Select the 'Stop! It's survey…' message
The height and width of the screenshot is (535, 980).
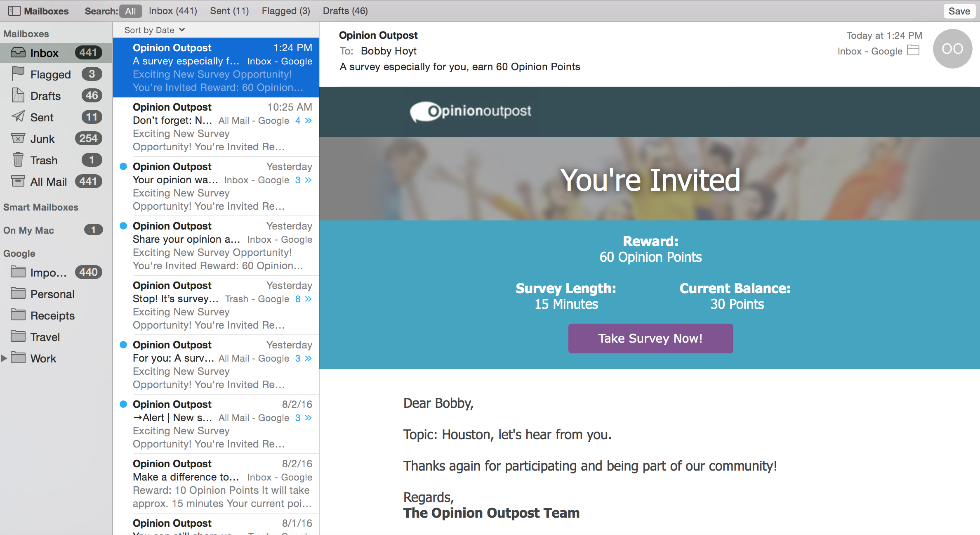[x=216, y=305]
